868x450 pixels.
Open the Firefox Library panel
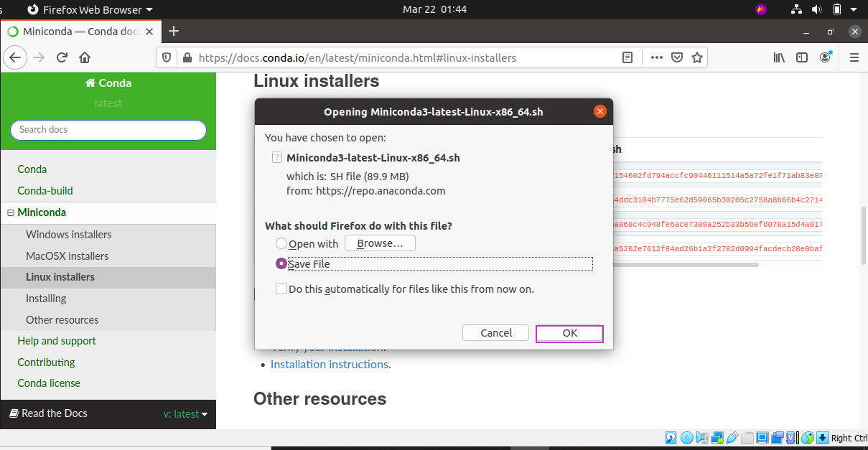click(x=780, y=57)
